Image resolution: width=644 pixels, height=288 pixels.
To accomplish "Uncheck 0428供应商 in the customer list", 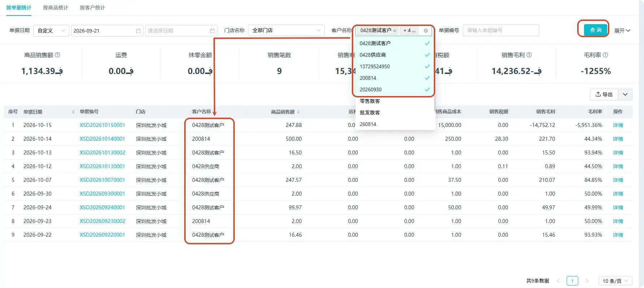I will [393, 55].
